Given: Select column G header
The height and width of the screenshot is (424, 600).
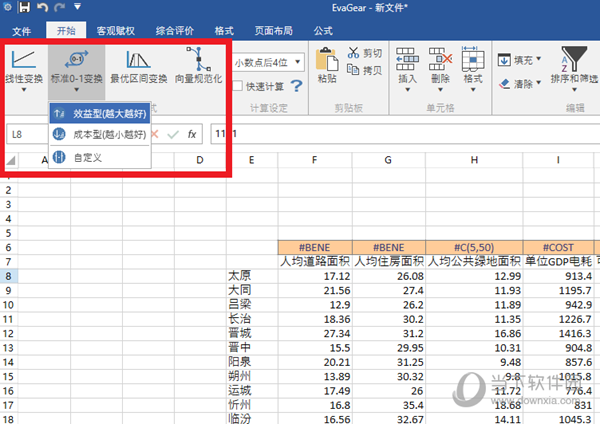Looking at the screenshot, I should [x=388, y=160].
